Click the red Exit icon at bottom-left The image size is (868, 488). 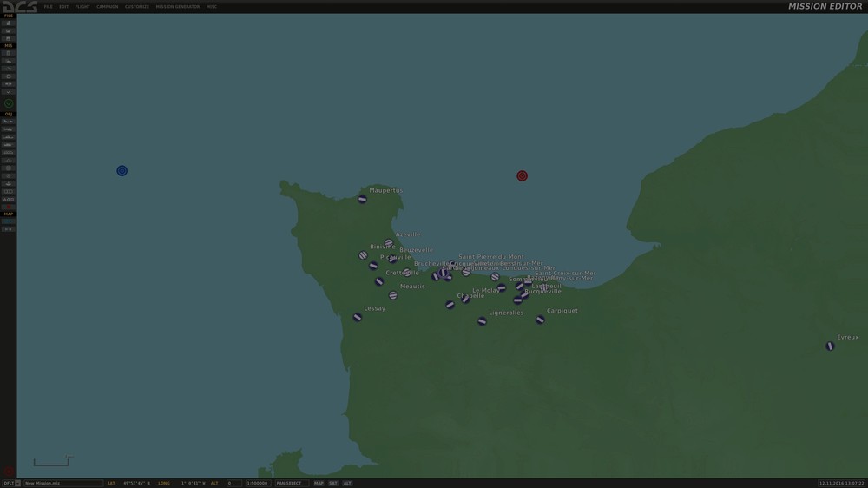point(9,472)
